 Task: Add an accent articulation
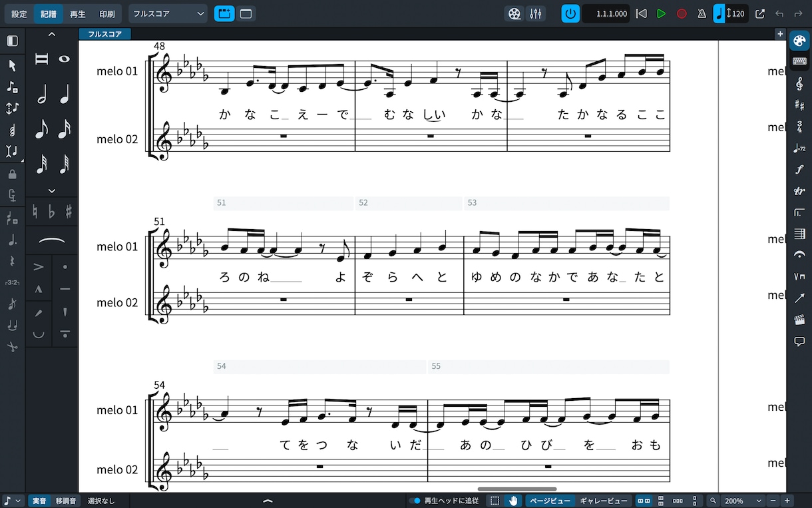[39, 267]
